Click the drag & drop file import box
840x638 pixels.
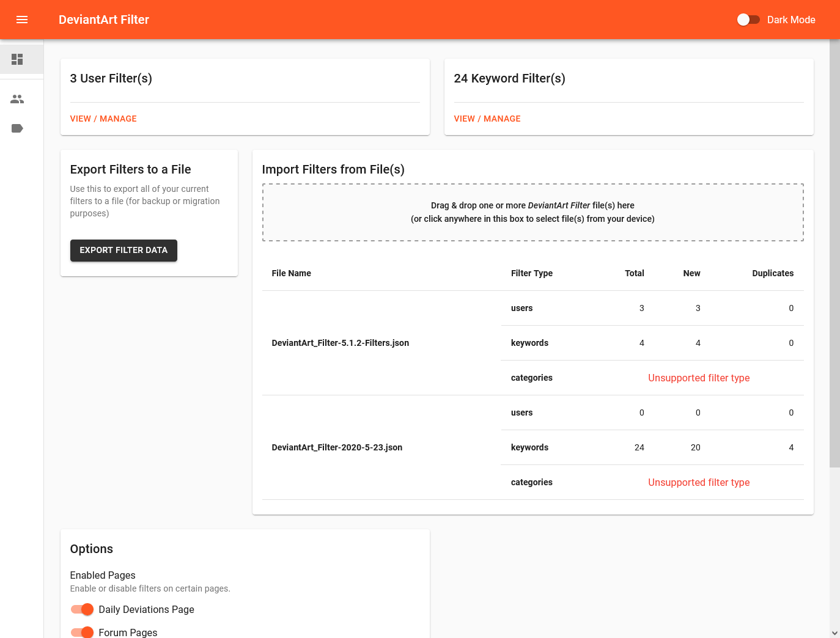[x=532, y=212]
